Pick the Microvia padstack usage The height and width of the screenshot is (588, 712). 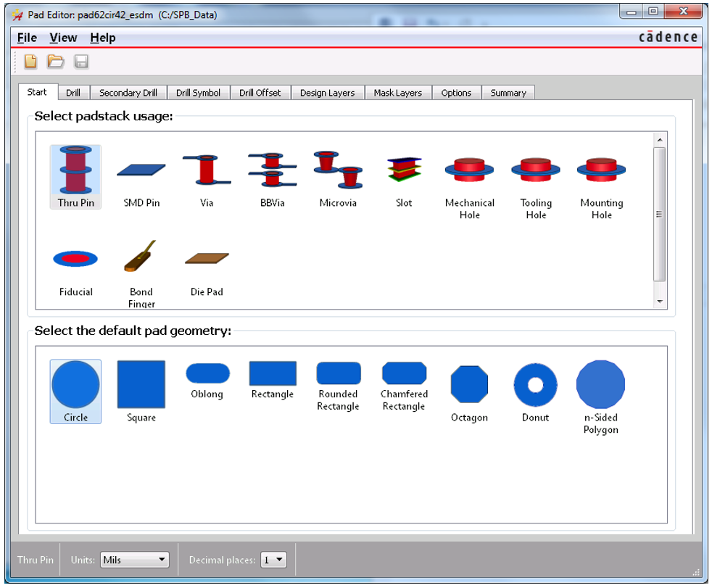338,178
